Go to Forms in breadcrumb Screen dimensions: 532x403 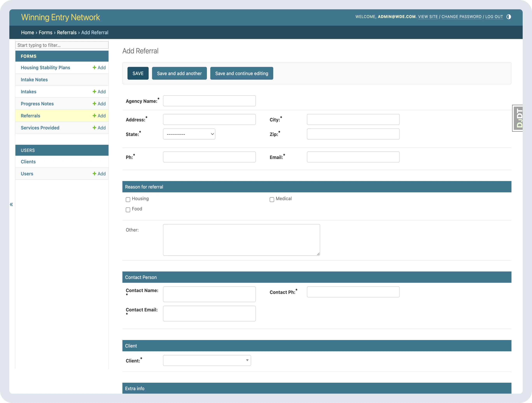[45, 32]
